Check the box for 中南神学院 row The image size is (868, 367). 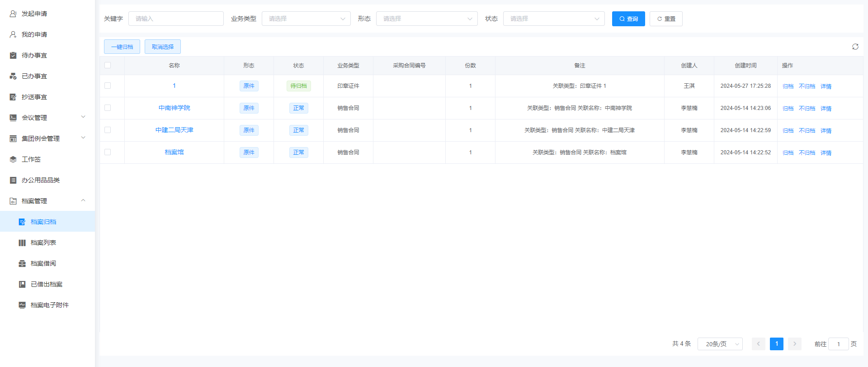click(108, 108)
